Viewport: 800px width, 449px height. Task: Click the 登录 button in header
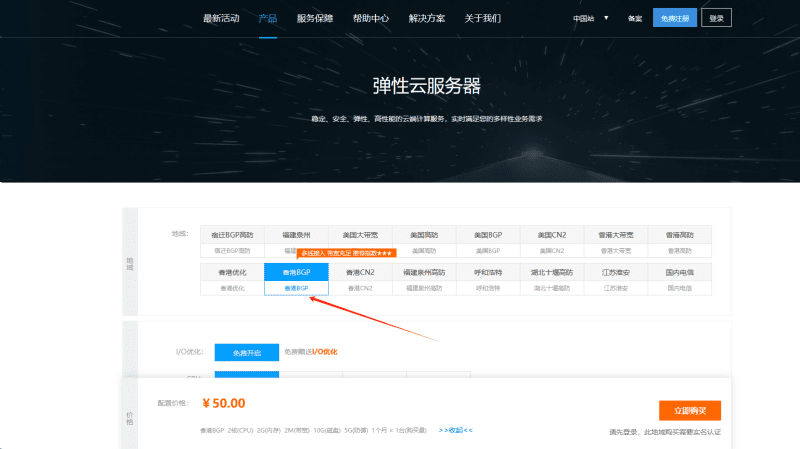(x=716, y=18)
